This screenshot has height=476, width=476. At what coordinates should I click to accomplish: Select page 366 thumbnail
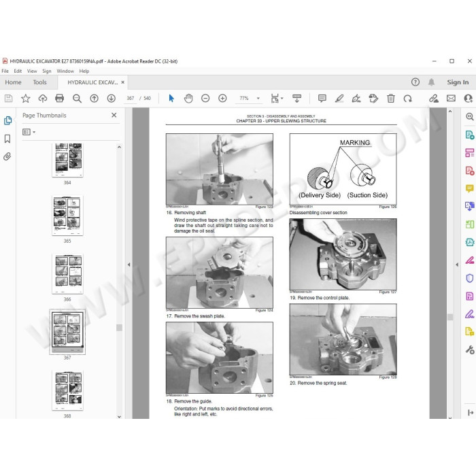tap(67, 274)
